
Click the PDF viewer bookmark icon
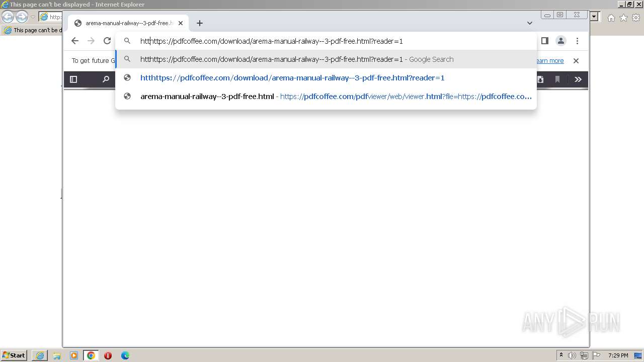point(557,79)
